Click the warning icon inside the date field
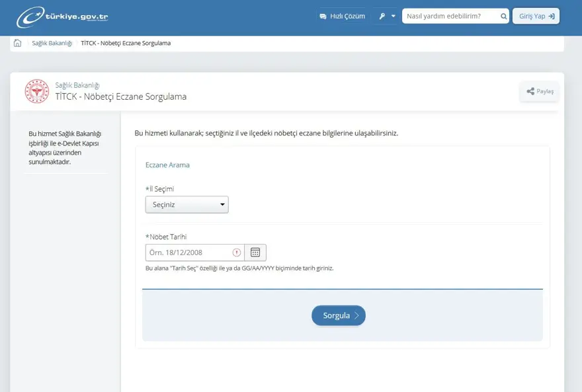Screen dimensions: 582x392 236,252
